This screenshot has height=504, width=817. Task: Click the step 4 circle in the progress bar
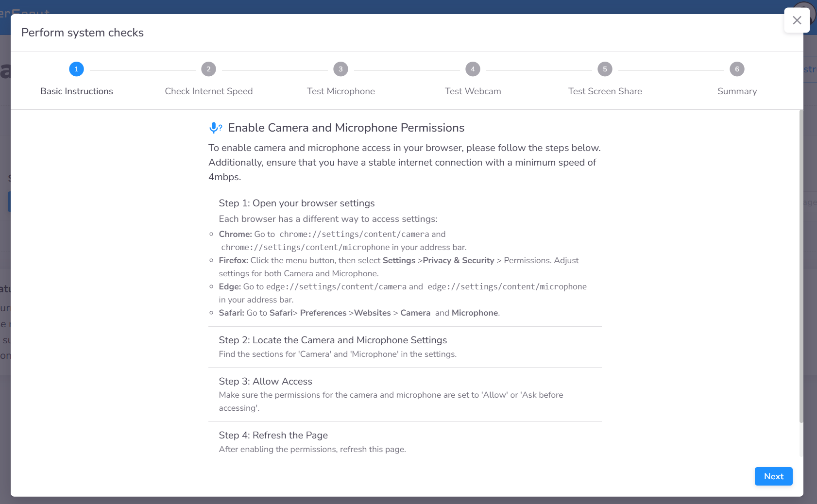(473, 69)
